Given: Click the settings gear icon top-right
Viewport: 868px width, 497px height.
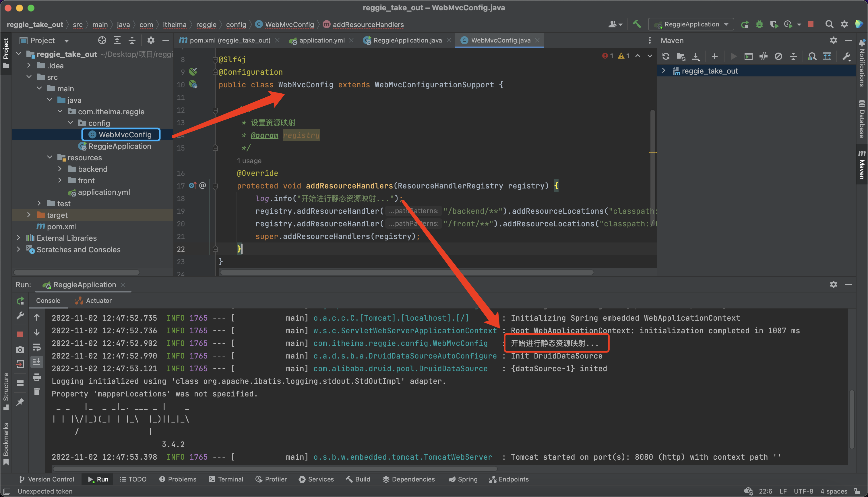Looking at the screenshot, I should (x=845, y=24).
